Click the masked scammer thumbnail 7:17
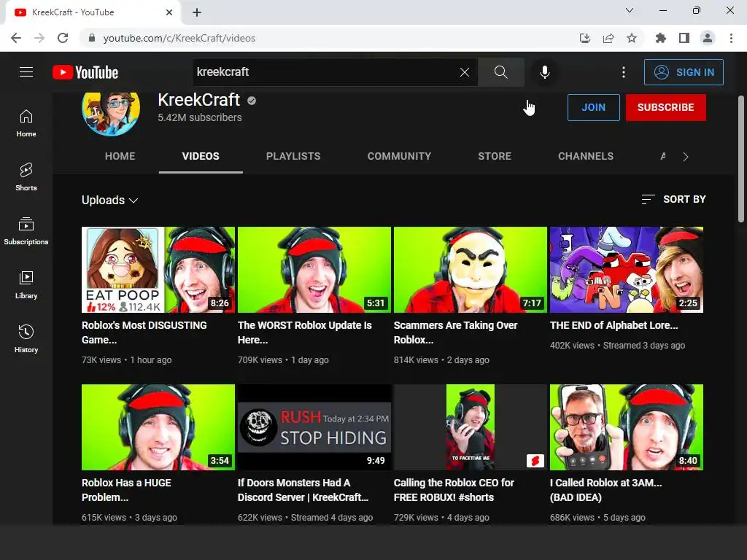 click(471, 270)
